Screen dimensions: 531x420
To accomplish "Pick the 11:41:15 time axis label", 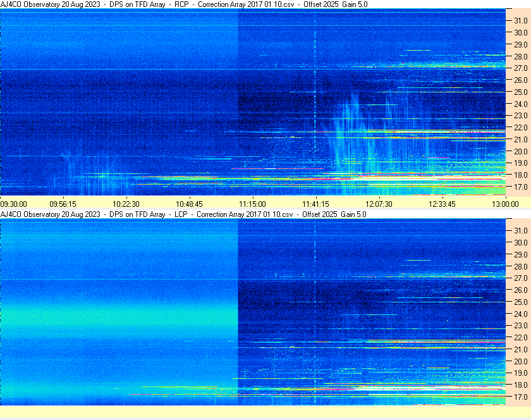I will click(x=315, y=204).
